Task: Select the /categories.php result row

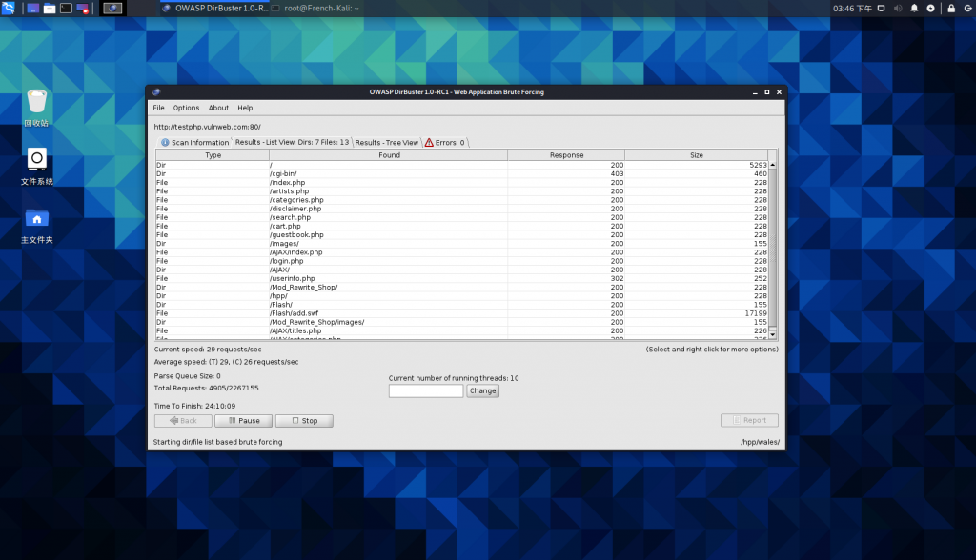Action: [462, 200]
